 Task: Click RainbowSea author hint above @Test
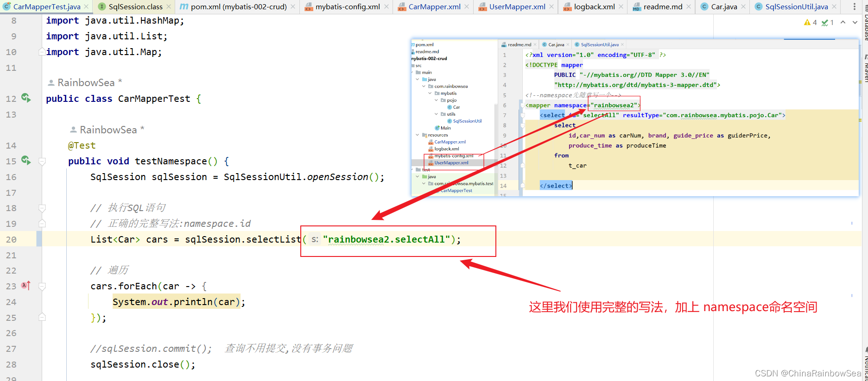point(108,130)
